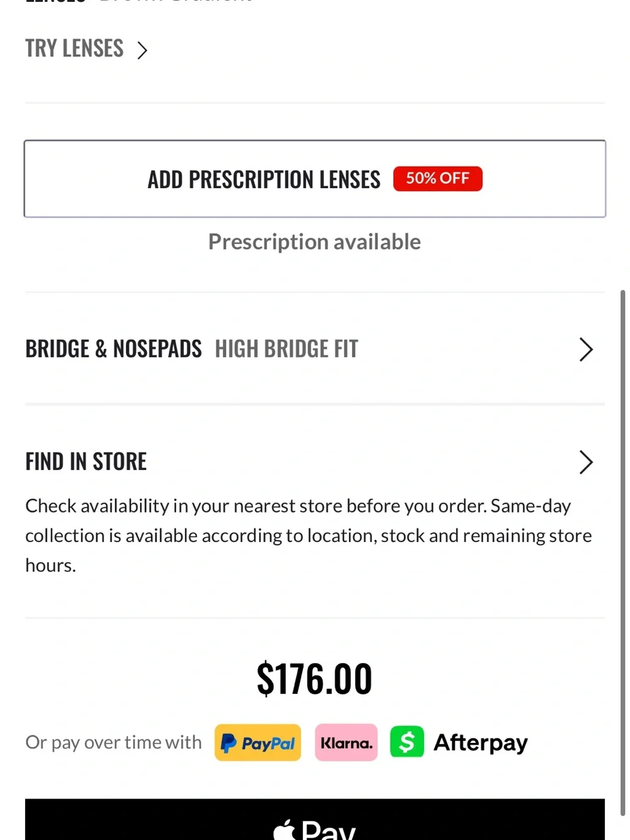This screenshot has height=840, width=630.
Task: Expand Bridge & Nosepads via its chevron
Action: tap(586, 349)
